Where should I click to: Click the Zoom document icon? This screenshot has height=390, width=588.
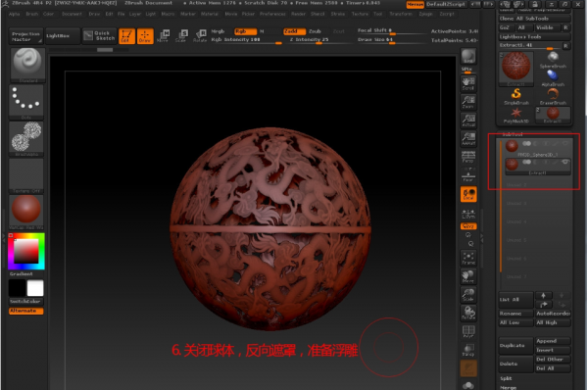(468, 102)
